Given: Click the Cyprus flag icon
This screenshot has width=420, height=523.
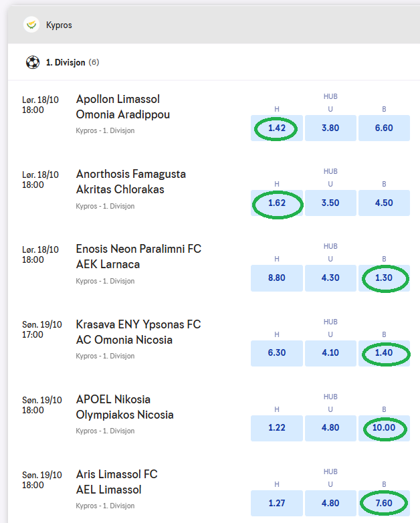Looking at the screenshot, I should tap(31, 25).
